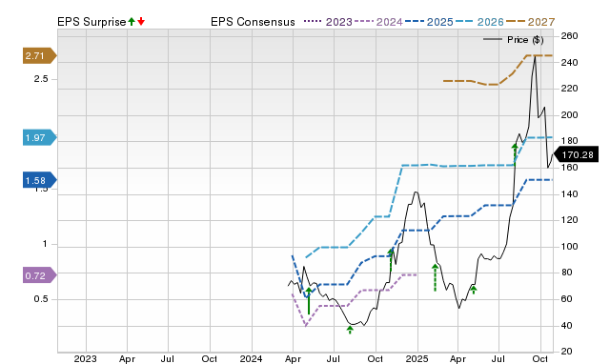Click the 2.5 EPS axis label
The image size is (610, 364).
pyautogui.click(x=41, y=79)
